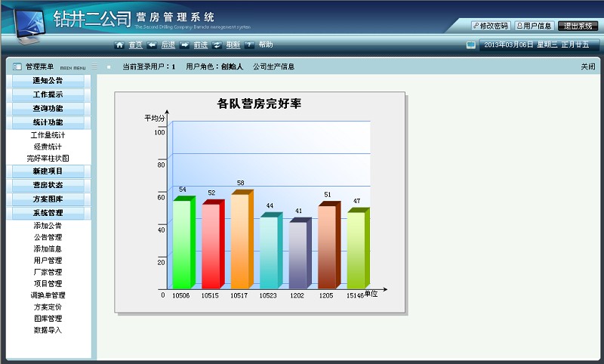Select 用户管理 under system management
Image resolution: width=604 pixels, height=364 pixels.
click(48, 261)
